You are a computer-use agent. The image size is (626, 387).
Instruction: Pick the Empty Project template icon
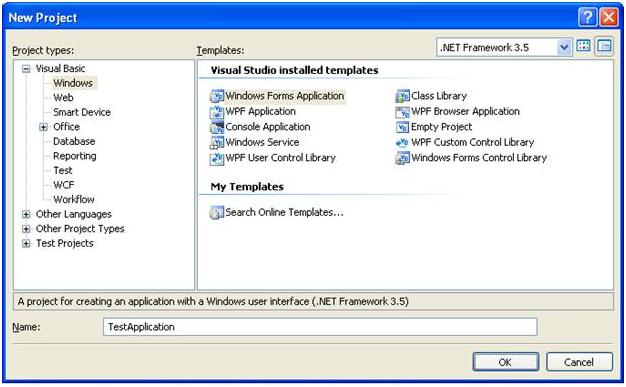[402, 127]
